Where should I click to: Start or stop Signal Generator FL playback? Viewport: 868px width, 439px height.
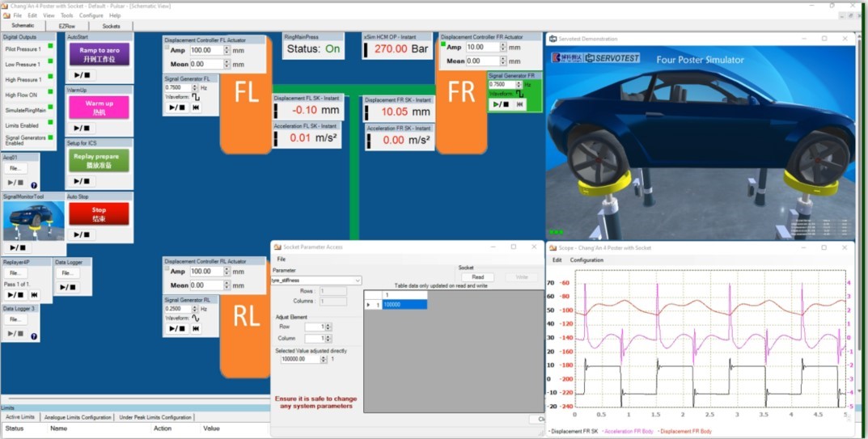coord(176,108)
